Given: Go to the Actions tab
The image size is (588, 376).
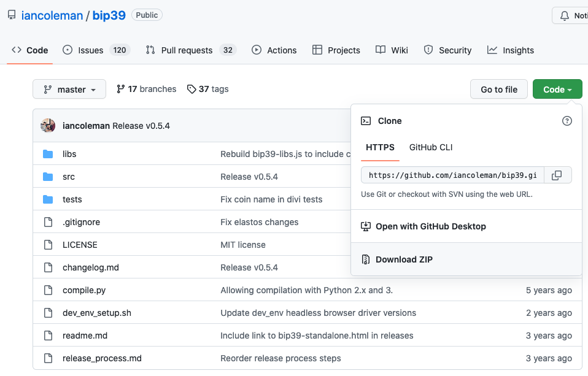Looking at the screenshot, I should point(274,50).
